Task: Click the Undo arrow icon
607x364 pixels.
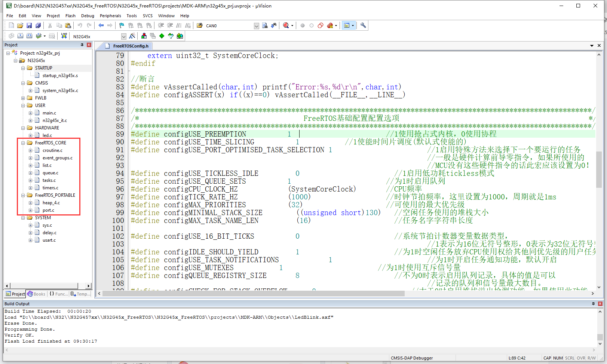Action: [80, 25]
